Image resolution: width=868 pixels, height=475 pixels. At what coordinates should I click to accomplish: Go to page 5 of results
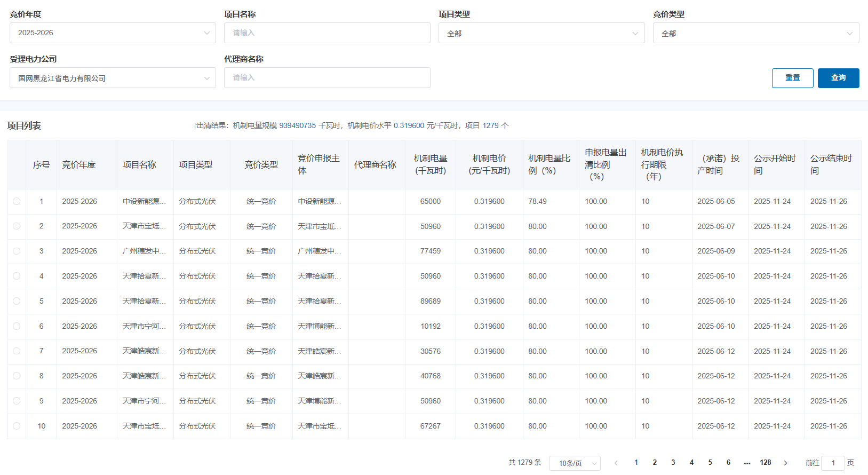pyautogui.click(x=710, y=463)
